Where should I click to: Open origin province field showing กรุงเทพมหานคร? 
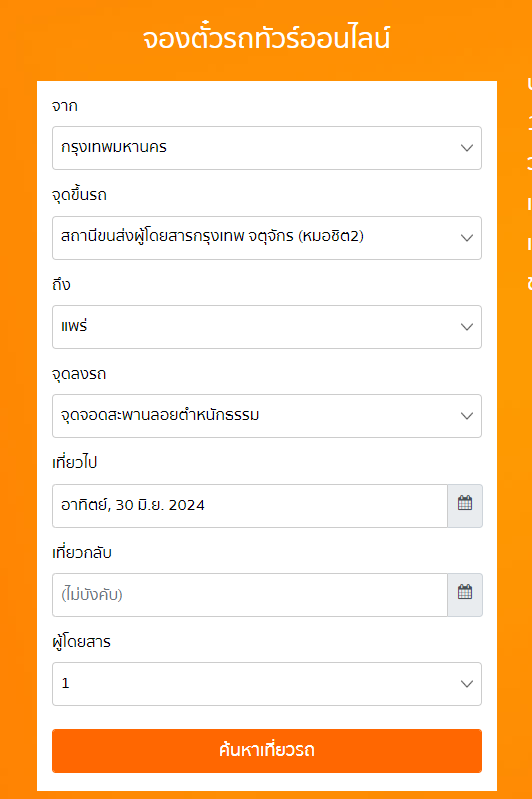pyautogui.click(x=267, y=148)
